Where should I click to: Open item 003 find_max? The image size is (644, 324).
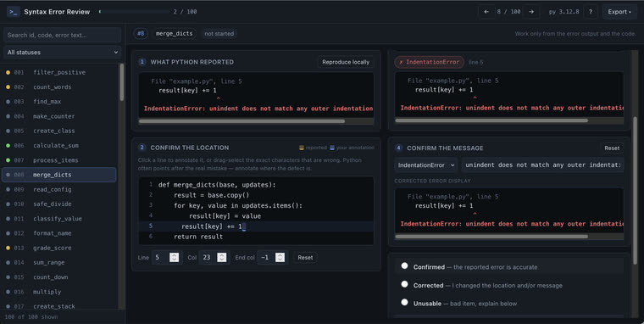pyautogui.click(x=59, y=102)
